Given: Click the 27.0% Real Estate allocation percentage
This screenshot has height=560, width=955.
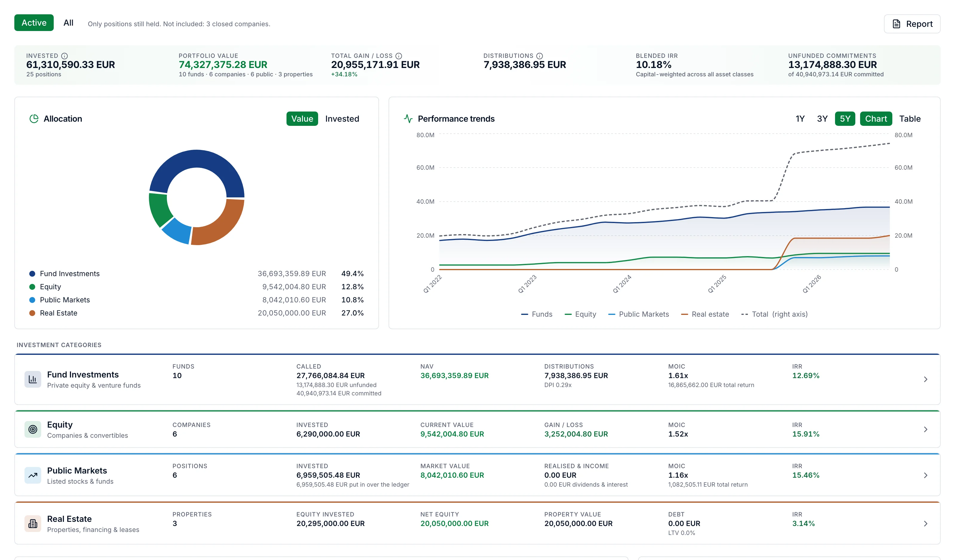Looking at the screenshot, I should 352,313.
